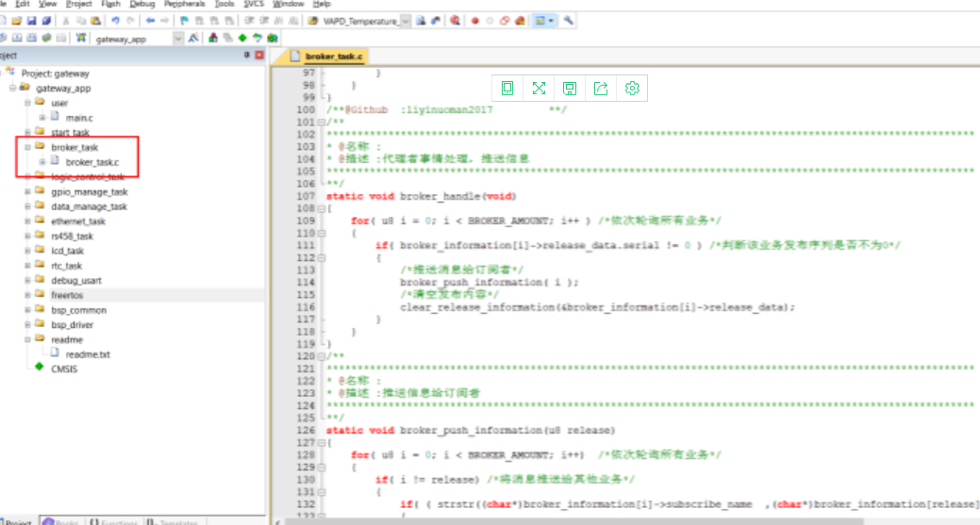Undo the last edit

[x=115, y=21]
